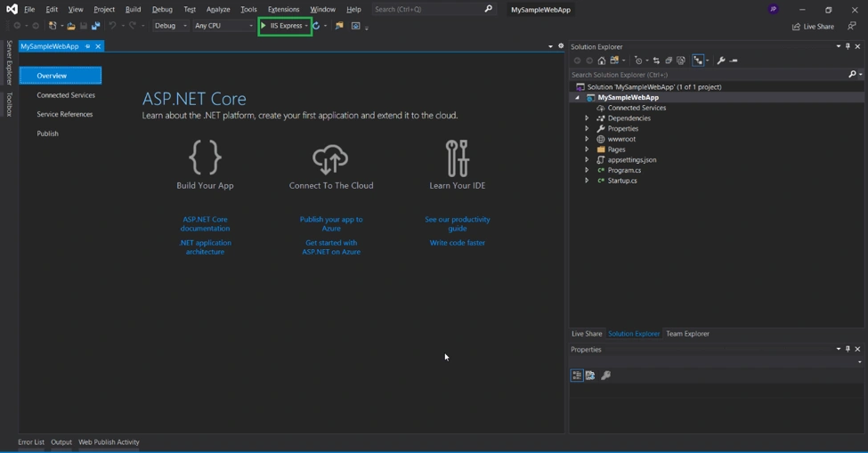868x453 pixels.
Task: Select appsettings.json in Solution Explorer
Action: coord(631,160)
